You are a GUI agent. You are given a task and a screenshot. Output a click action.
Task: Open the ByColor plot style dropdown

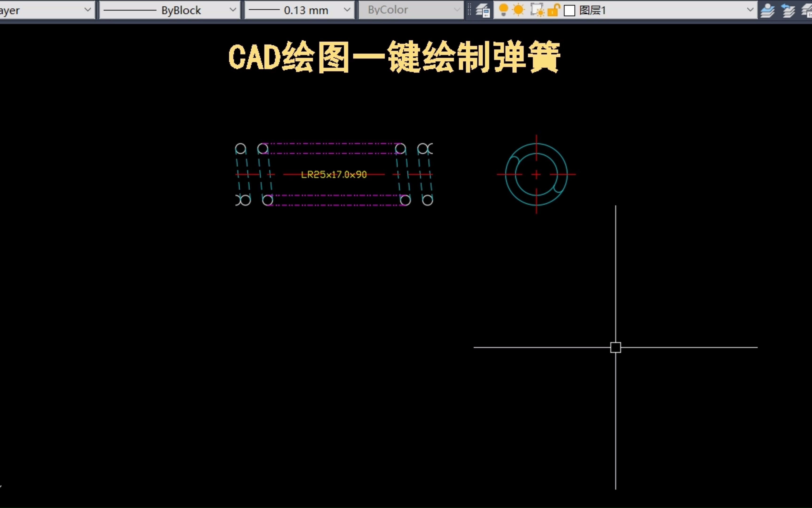point(411,10)
